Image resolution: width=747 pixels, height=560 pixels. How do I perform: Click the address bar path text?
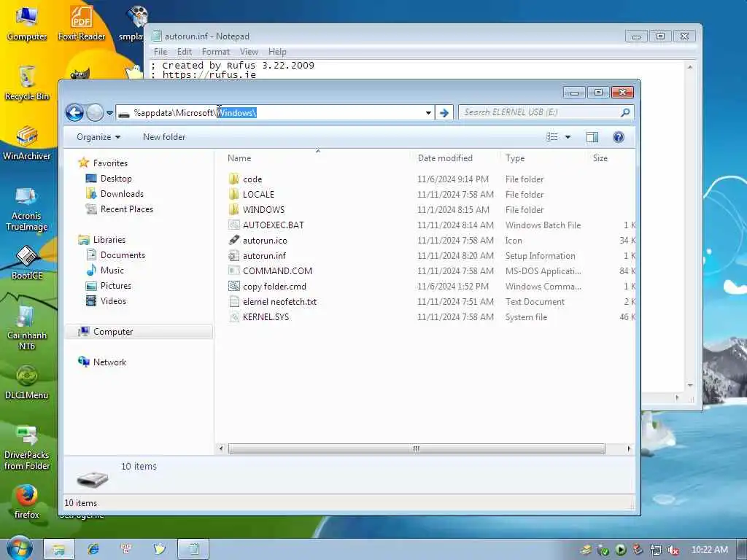coord(196,113)
